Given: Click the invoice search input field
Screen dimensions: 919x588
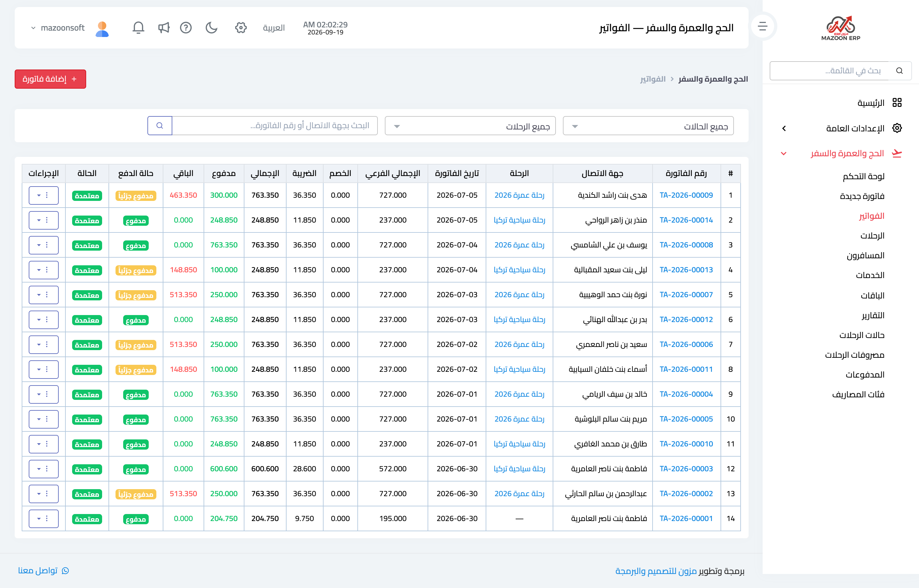Looking at the screenshot, I should (x=275, y=126).
